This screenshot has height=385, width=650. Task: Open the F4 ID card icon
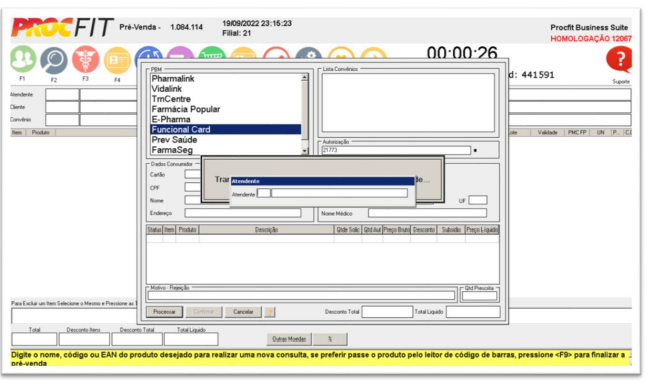[x=117, y=61]
